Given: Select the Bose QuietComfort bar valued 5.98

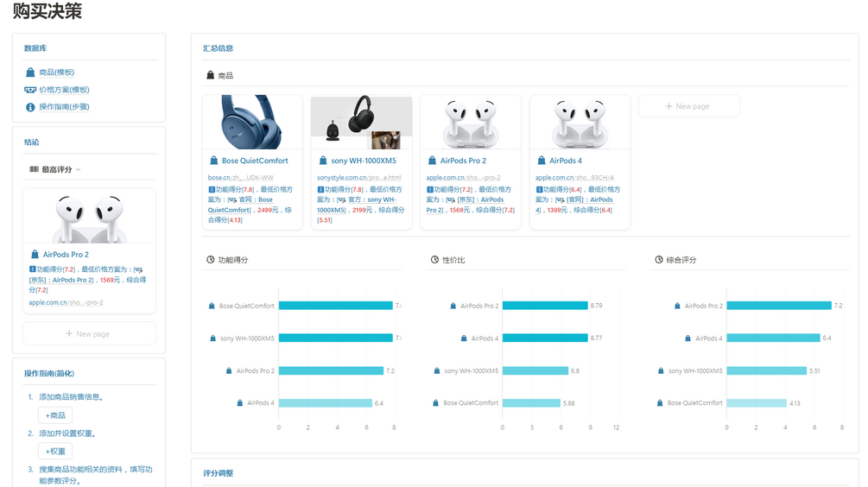Looking at the screenshot, I should pos(531,403).
